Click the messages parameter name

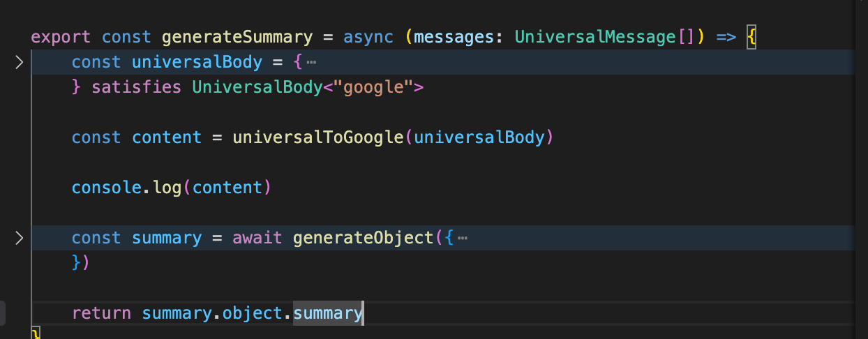[453, 37]
